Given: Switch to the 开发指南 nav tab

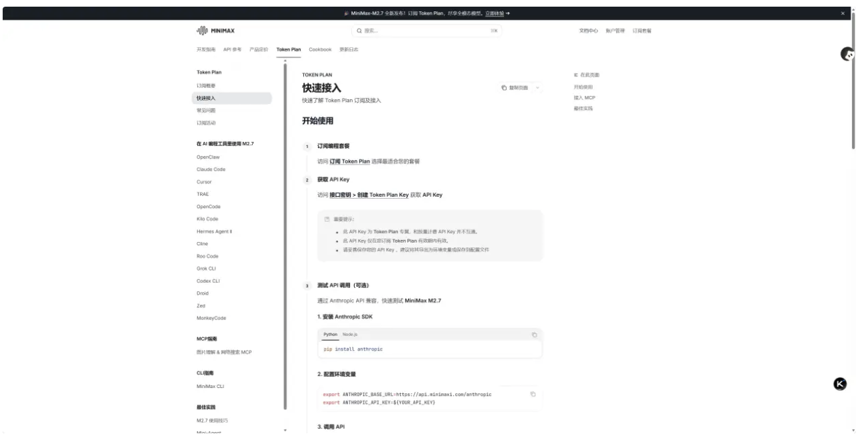Looking at the screenshot, I should tap(207, 50).
